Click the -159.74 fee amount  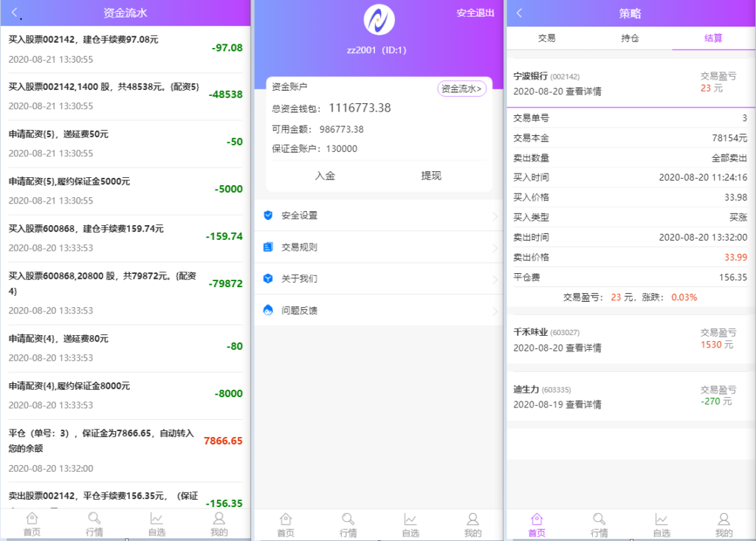coord(224,236)
